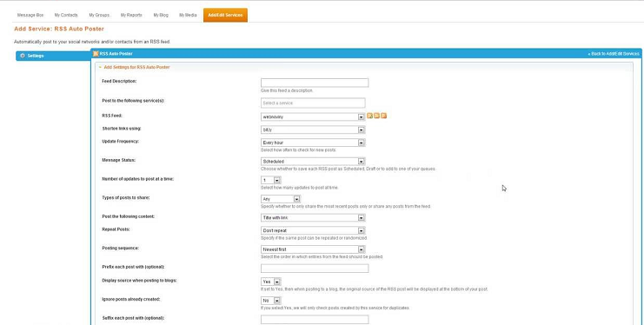The height and width of the screenshot is (325, 644).
Task: Open Ignore posts already created dropdown
Action: (x=270, y=301)
